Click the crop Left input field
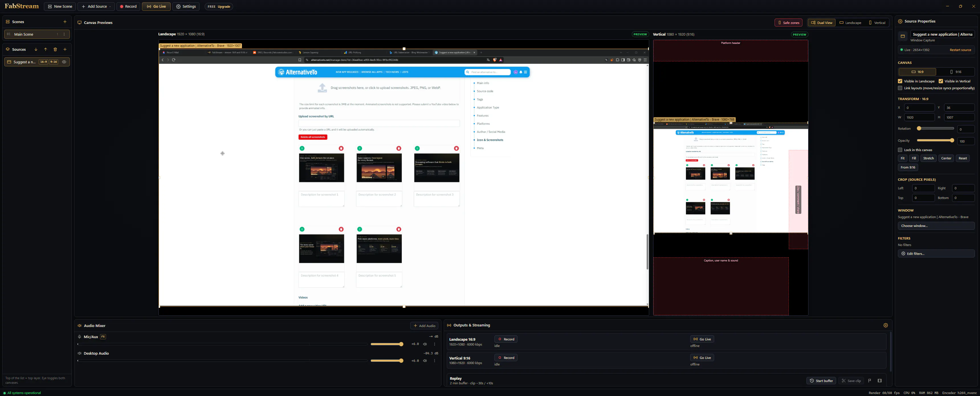The width and height of the screenshot is (980, 396). point(923,188)
